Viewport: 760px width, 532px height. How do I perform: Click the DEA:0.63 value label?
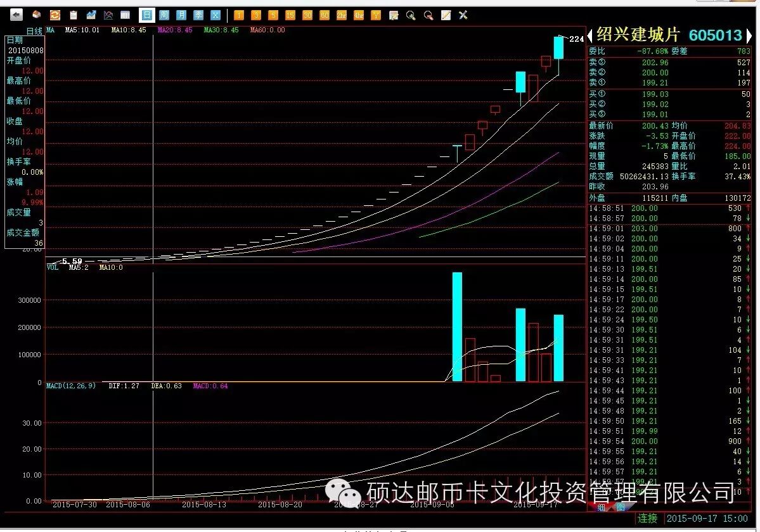pyautogui.click(x=166, y=386)
